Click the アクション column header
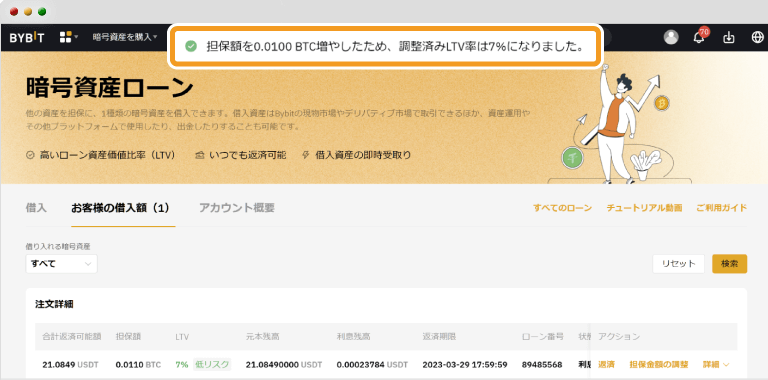 [619, 336]
